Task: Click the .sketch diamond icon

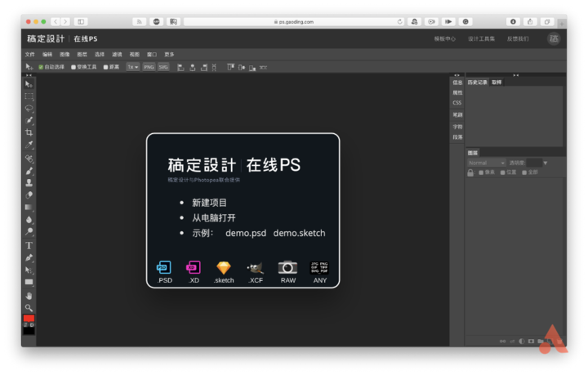Action: tap(224, 268)
